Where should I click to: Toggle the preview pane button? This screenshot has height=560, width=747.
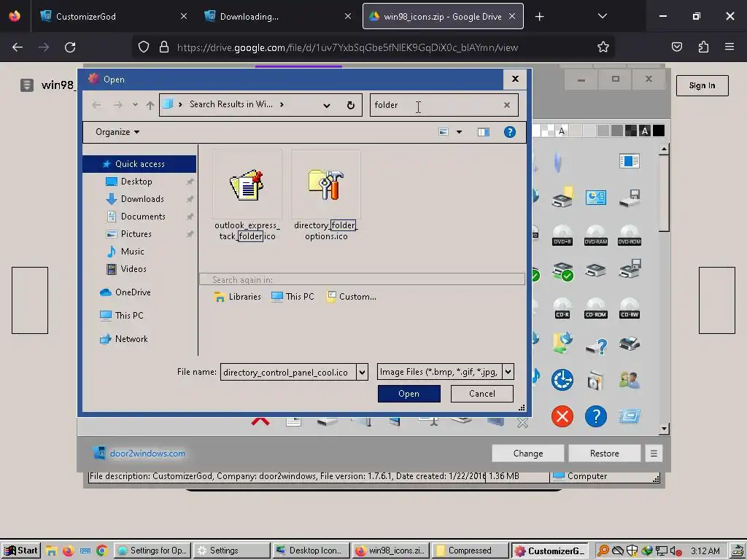[x=483, y=132]
